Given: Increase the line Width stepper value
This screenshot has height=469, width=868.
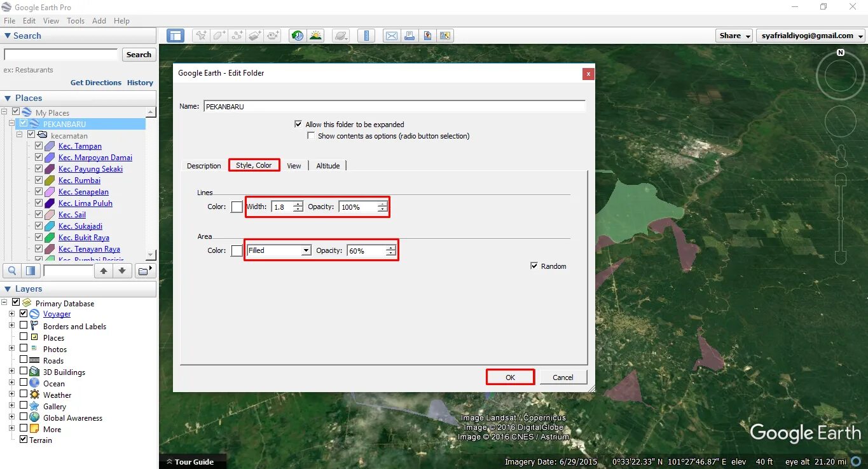Looking at the screenshot, I should click(x=298, y=204).
